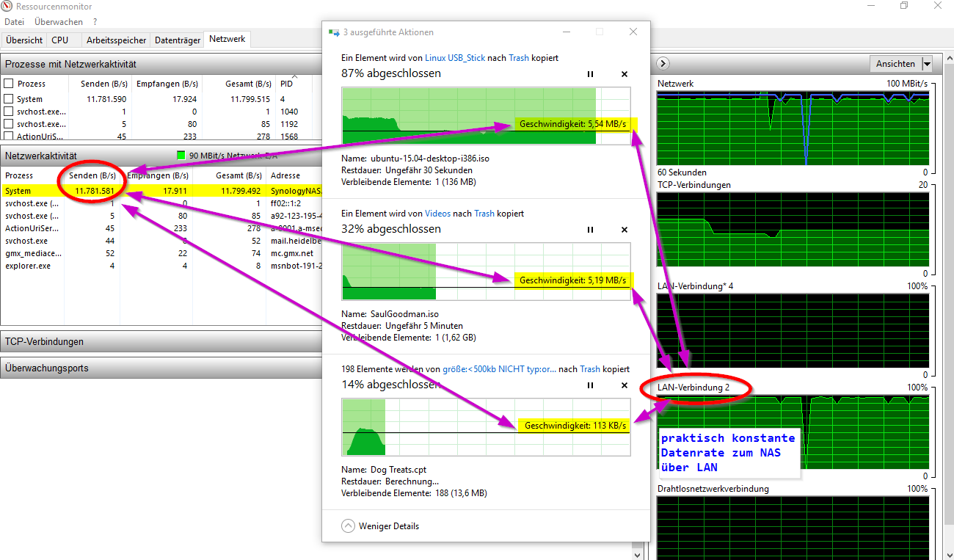Open the Videos source folder link
The height and width of the screenshot is (560, 954).
pos(437,213)
